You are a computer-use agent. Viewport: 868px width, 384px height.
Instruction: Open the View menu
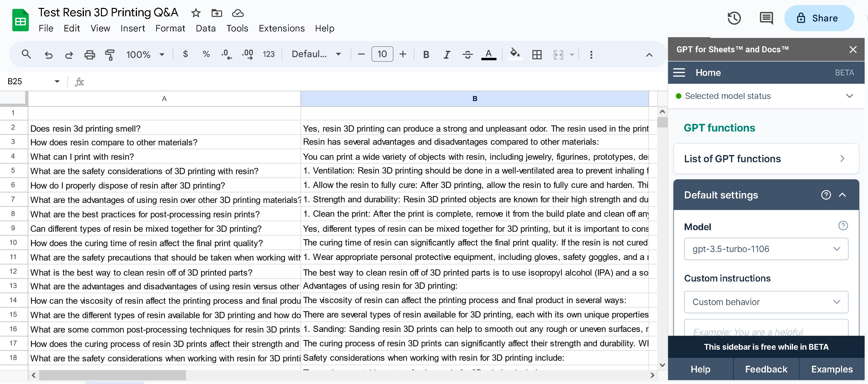click(100, 28)
